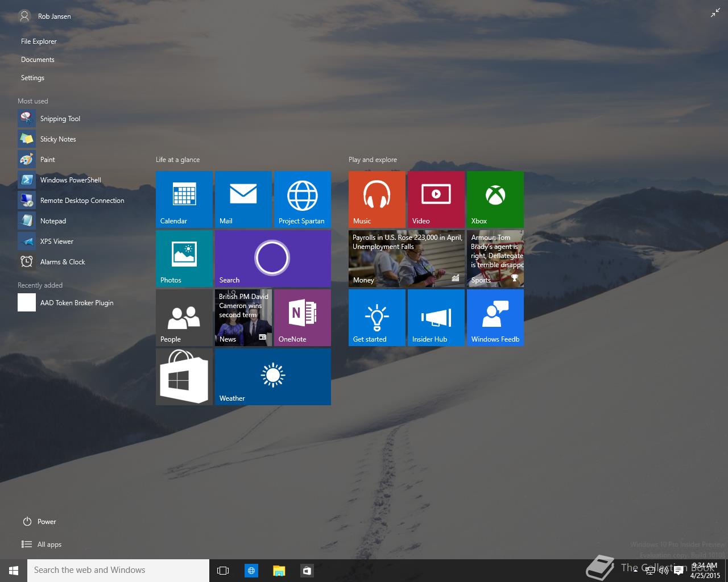Open the Action Center notifications icon

coord(678,571)
